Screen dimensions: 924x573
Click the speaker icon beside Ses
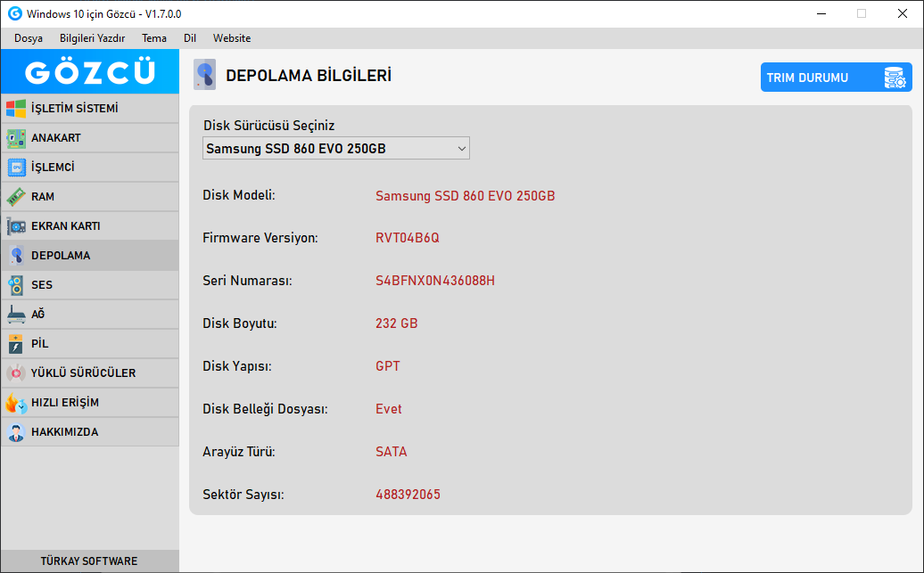click(x=16, y=285)
